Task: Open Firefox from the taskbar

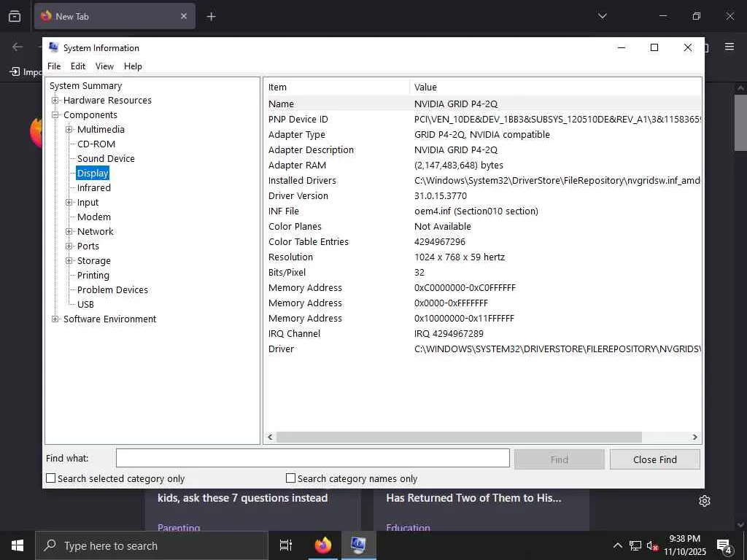Action: point(323,545)
